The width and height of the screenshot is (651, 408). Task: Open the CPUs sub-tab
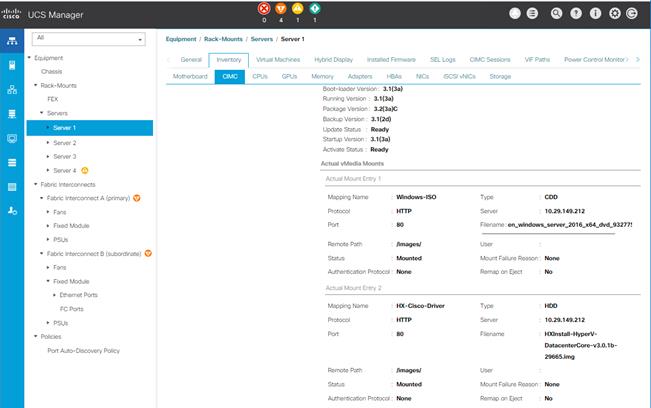pyautogui.click(x=260, y=76)
